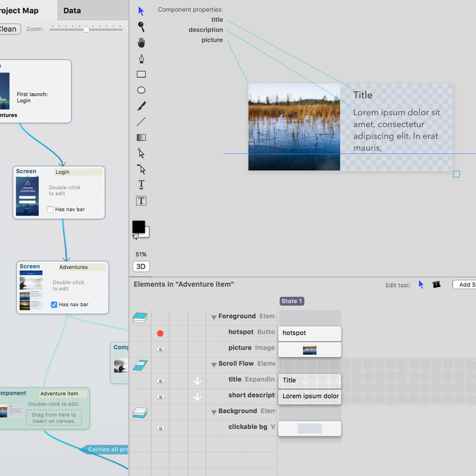Uncheck Has nav bar for Adventures screen
476x476 pixels.
pos(54,305)
